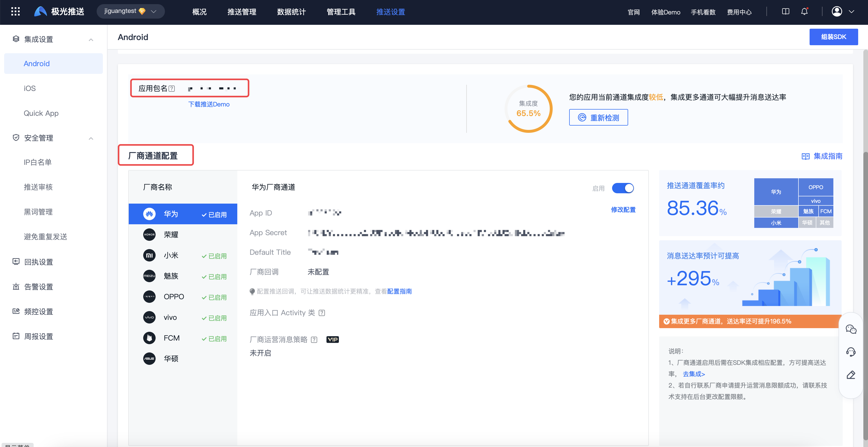Image resolution: width=868 pixels, height=447 pixels.
Task: Select the 荣耀 HONOR vendor icon
Action: coord(149,234)
